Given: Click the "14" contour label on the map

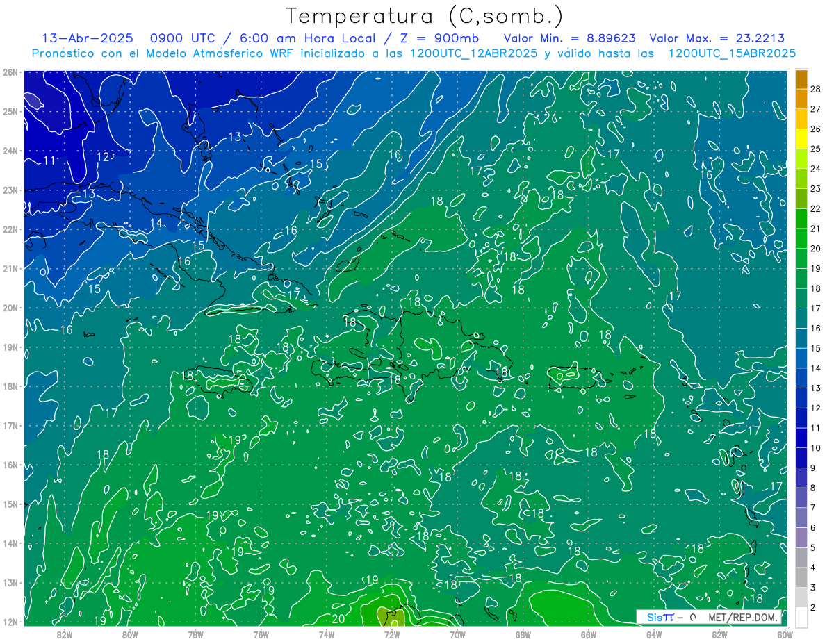Looking at the screenshot, I should [156, 223].
